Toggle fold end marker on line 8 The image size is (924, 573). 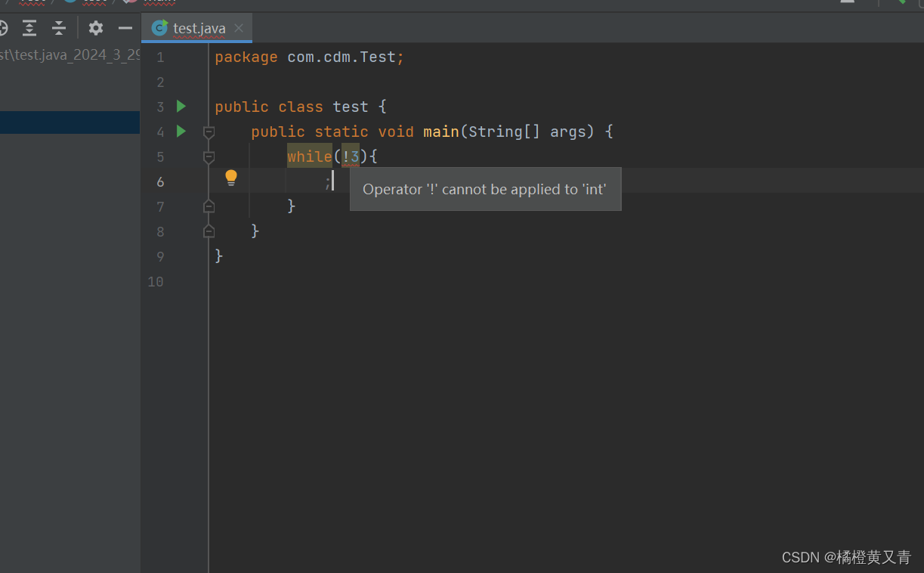(x=209, y=231)
